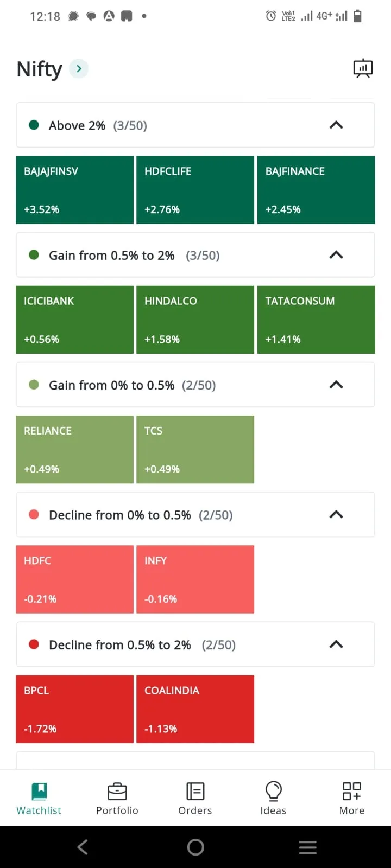Image resolution: width=391 pixels, height=868 pixels.
Task: Open the Orders list icon
Action: pos(195,792)
